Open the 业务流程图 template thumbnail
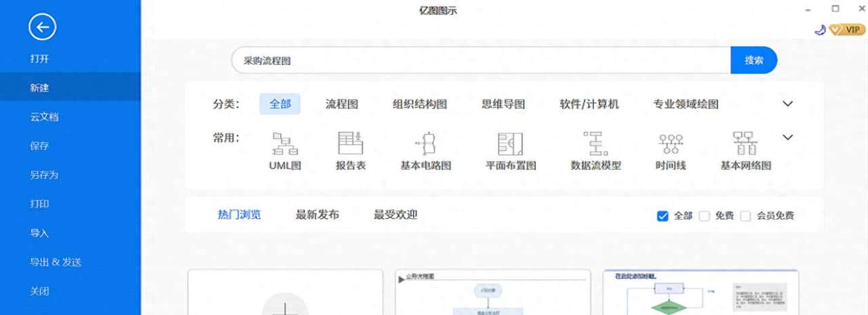 point(493,292)
